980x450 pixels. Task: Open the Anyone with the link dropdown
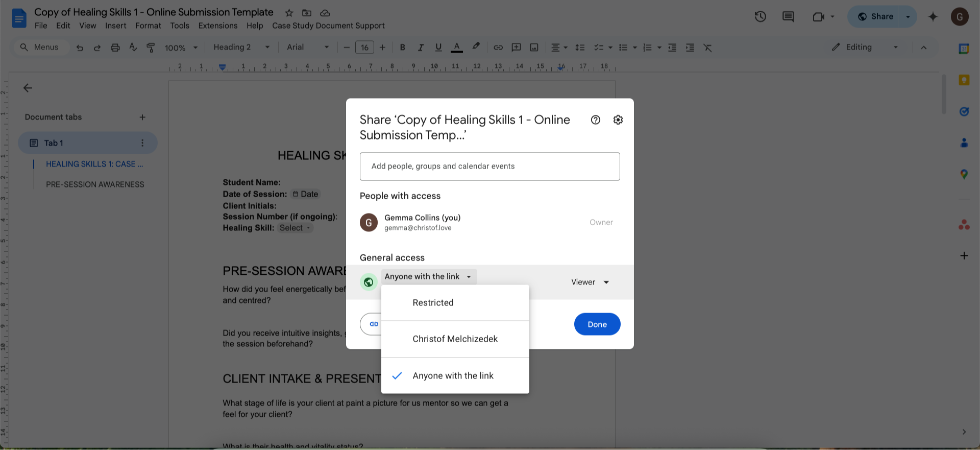pyautogui.click(x=429, y=277)
